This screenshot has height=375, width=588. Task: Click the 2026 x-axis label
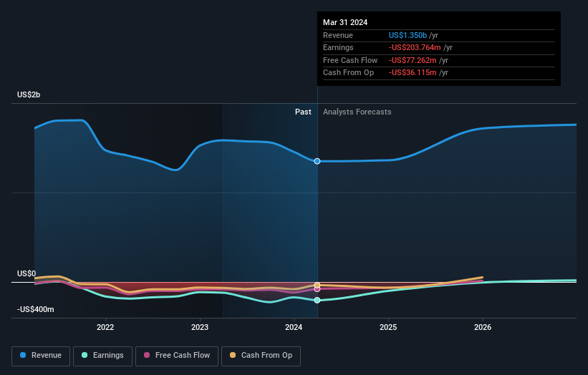(x=483, y=327)
